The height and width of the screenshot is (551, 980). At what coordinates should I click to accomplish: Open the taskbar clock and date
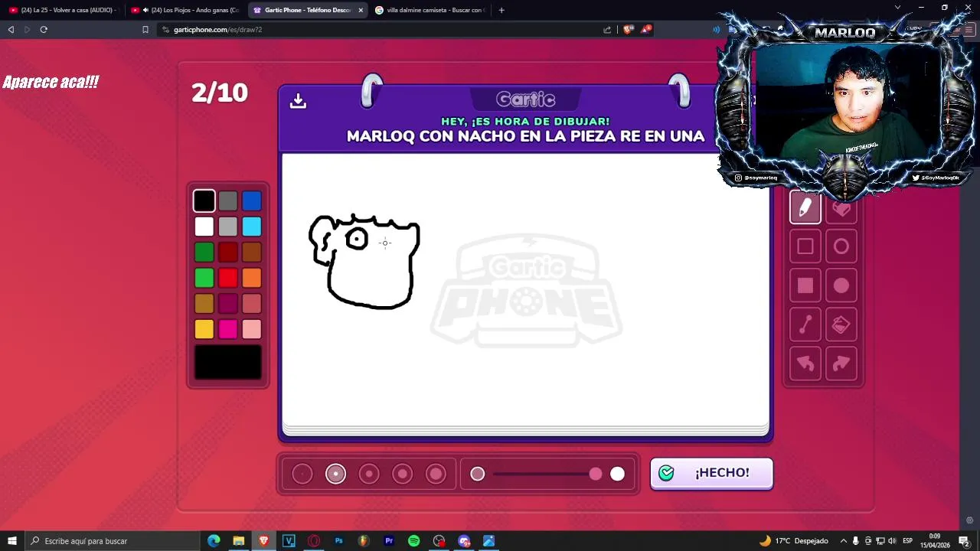[934, 541]
